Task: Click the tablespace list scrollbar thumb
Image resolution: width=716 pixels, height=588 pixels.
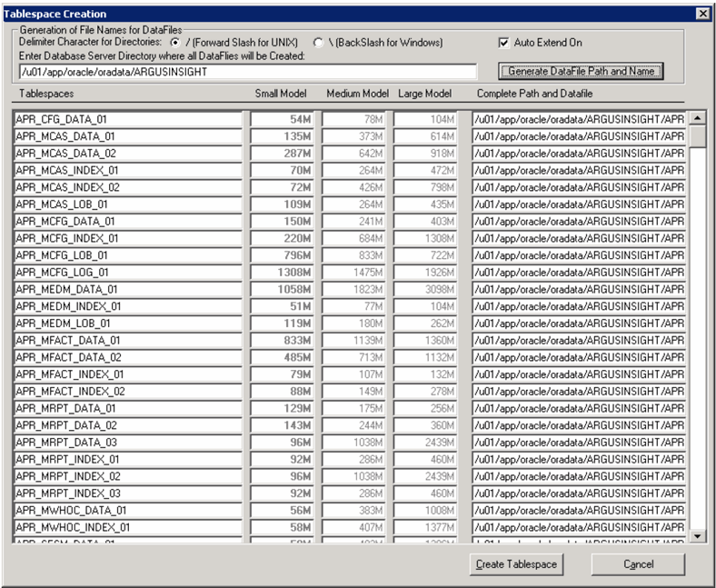Action: 698,136
